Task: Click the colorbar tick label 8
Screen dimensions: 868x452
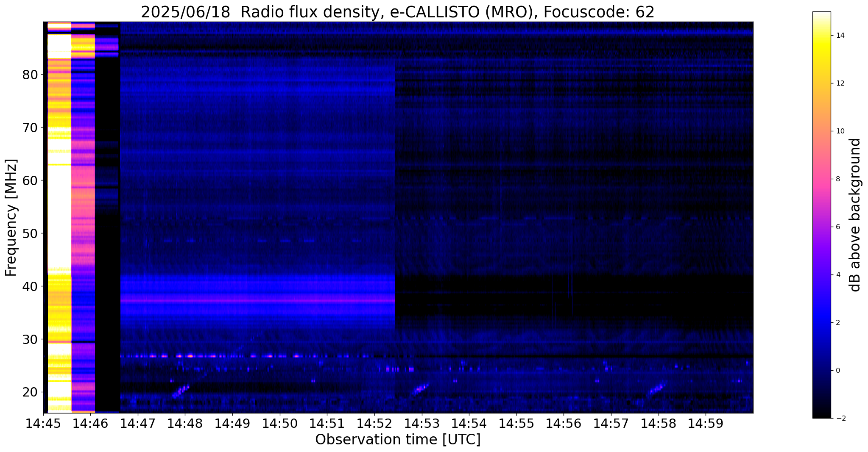Action: 837,179
